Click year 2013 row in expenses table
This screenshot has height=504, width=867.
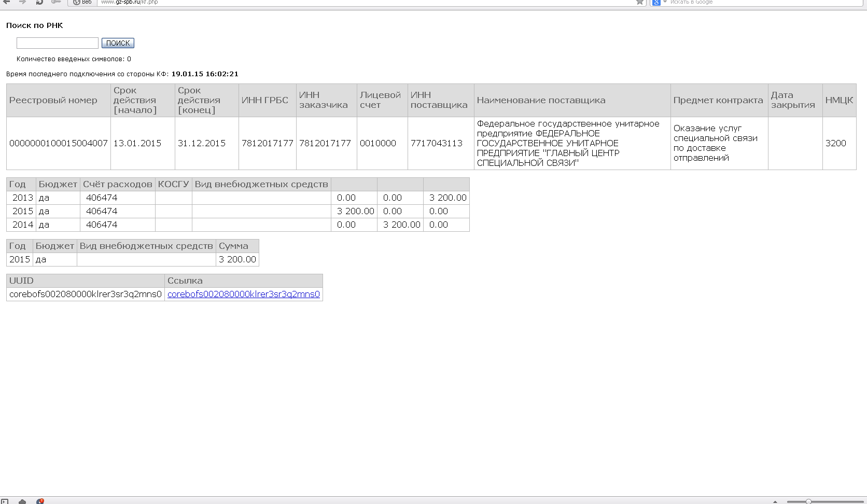(x=238, y=198)
